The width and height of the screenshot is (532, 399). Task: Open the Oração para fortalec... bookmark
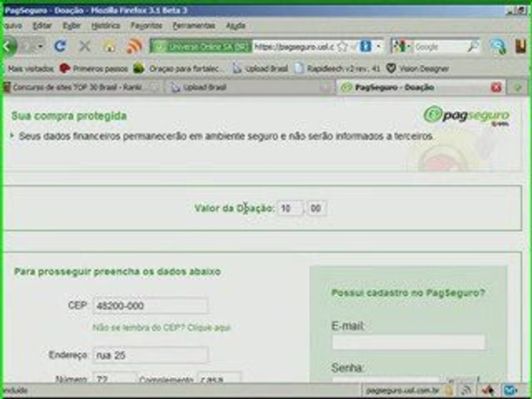tap(178, 69)
